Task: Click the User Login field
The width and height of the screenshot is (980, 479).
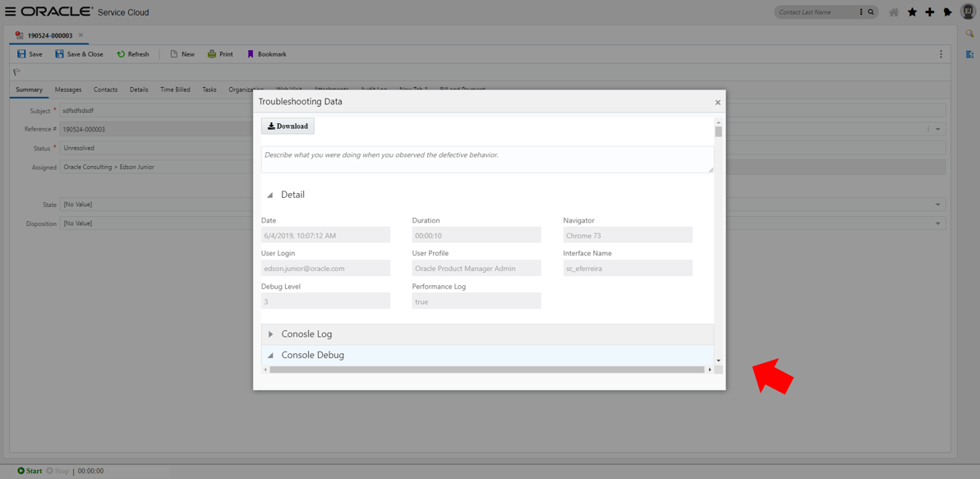Action: coord(325,268)
